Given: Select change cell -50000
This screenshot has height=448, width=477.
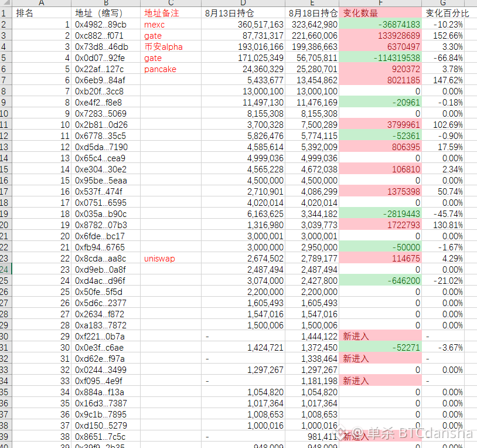Looking at the screenshot, I should pos(380,247).
